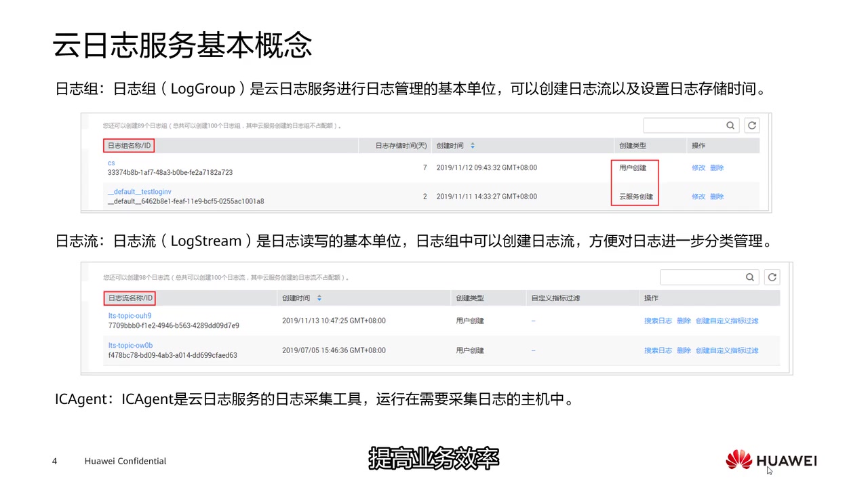Click 创建类型 header in log stream table

click(470, 298)
